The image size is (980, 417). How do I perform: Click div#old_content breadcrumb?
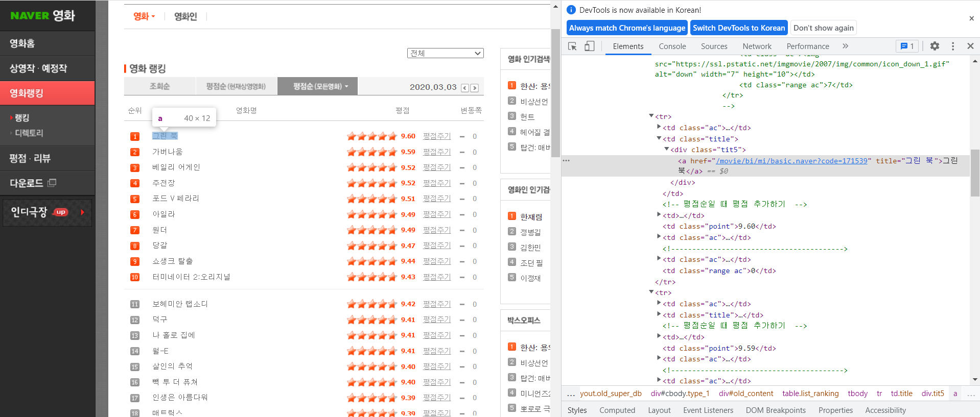tap(746, 394)
